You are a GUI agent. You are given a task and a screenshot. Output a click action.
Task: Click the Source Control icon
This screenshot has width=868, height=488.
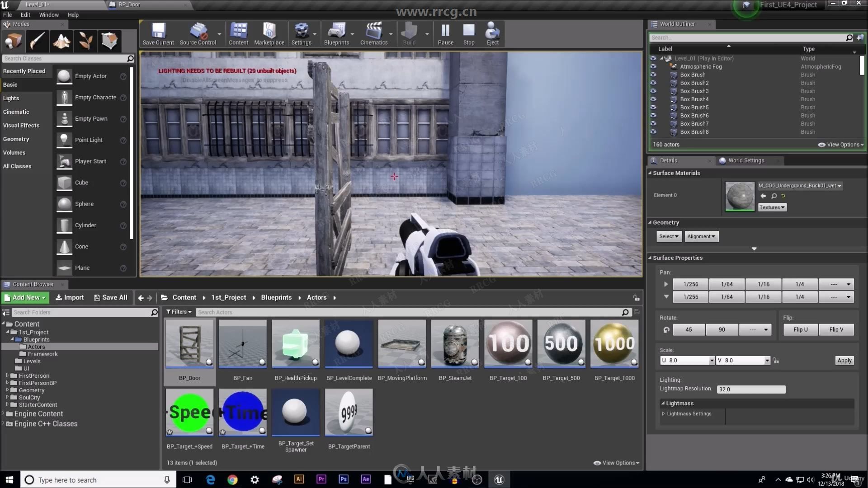click(197, 33)
